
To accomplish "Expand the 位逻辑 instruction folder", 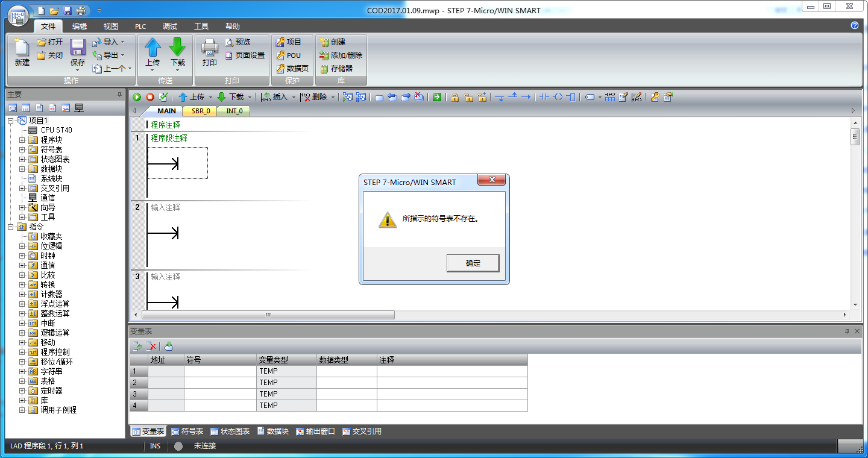I will pos(22,246).
